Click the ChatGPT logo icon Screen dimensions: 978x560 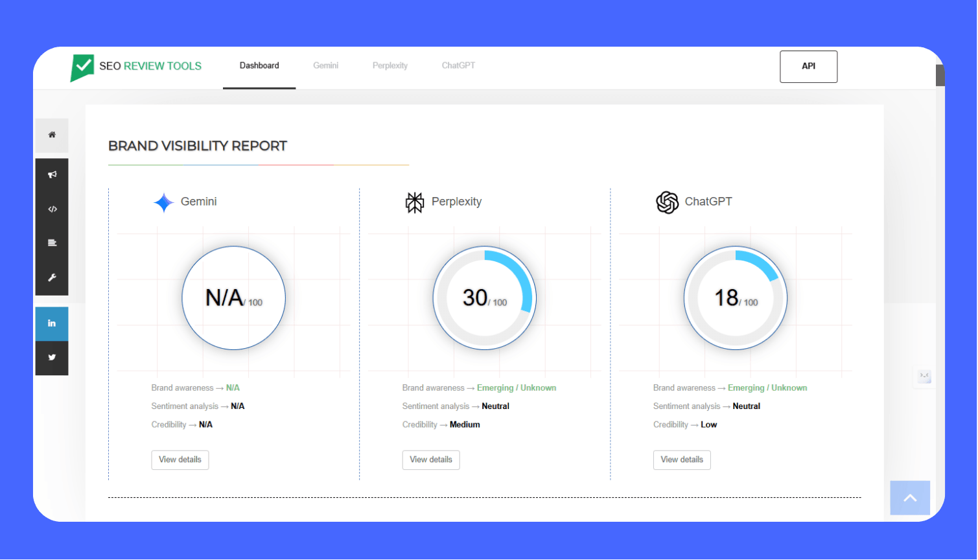tap(667, 203)
